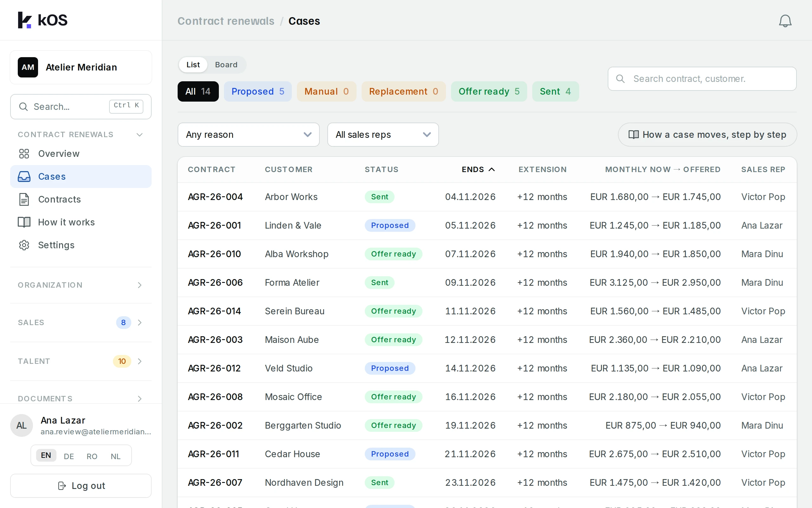Click the AM organization avatar
Viewport: 812px width, 508px height.
(28, 67)
